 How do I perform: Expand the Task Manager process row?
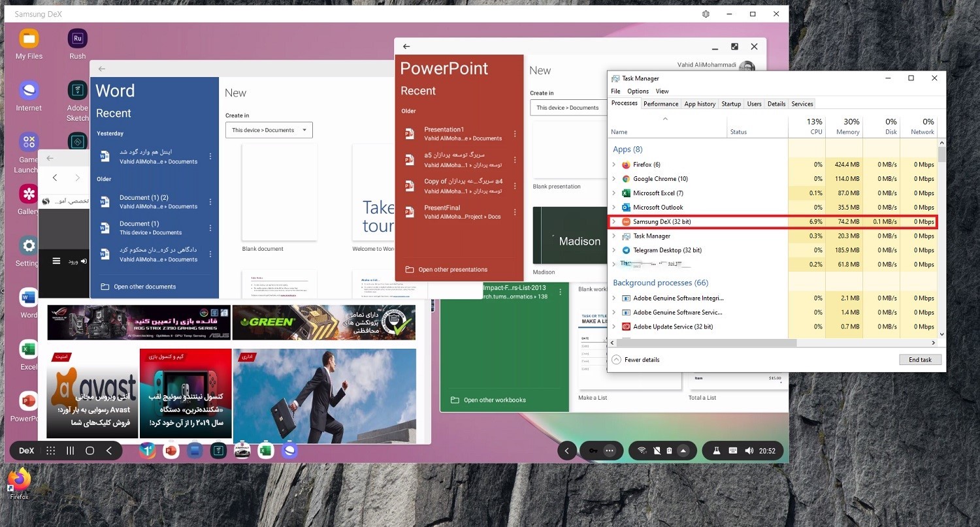pos(613,236)
